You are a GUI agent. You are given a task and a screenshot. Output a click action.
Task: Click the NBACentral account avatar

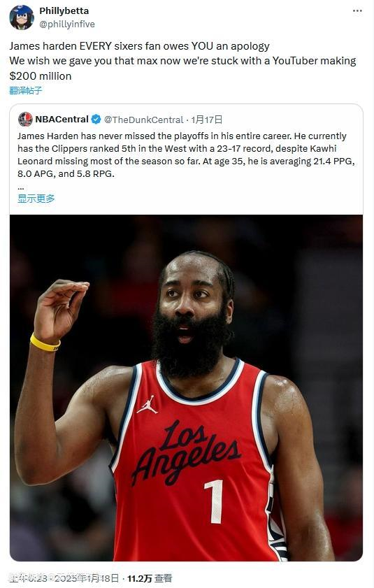[x=25, y=120]
